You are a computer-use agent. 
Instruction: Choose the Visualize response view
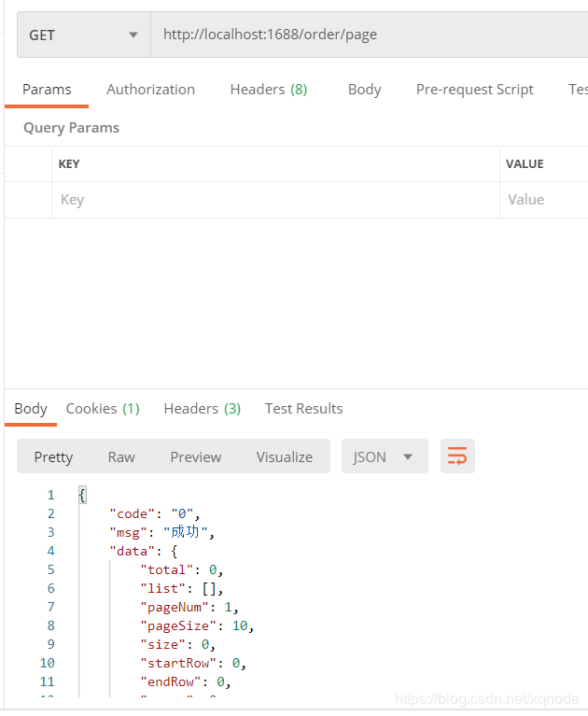point(284,456)
